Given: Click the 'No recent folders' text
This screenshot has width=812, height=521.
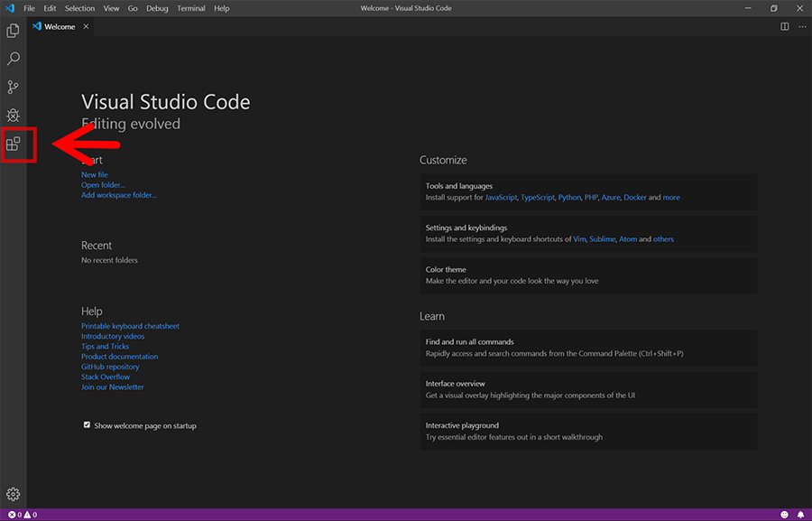Looking at the screenshot, I should pyautogui.click(x=109, y=260).
